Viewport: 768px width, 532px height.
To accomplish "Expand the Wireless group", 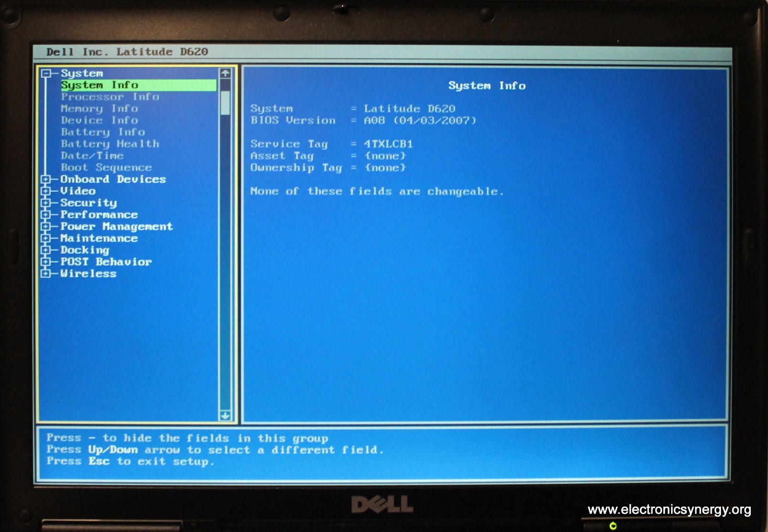I will click(46, 273).
